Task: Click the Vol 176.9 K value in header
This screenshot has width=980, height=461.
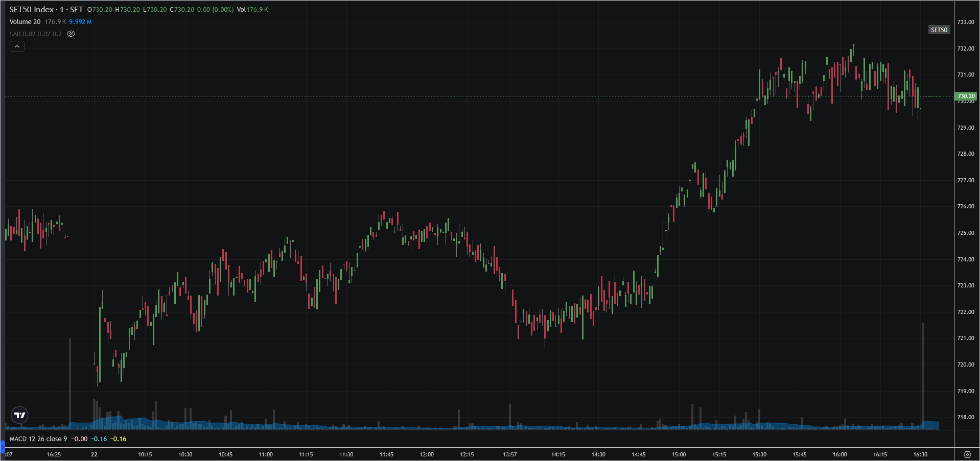Action: coord(252,10)
